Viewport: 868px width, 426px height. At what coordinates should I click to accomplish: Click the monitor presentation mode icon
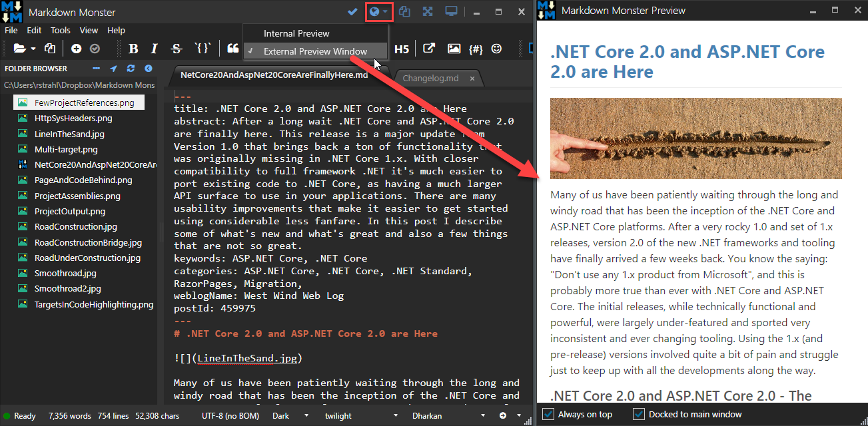click(452, 12)
